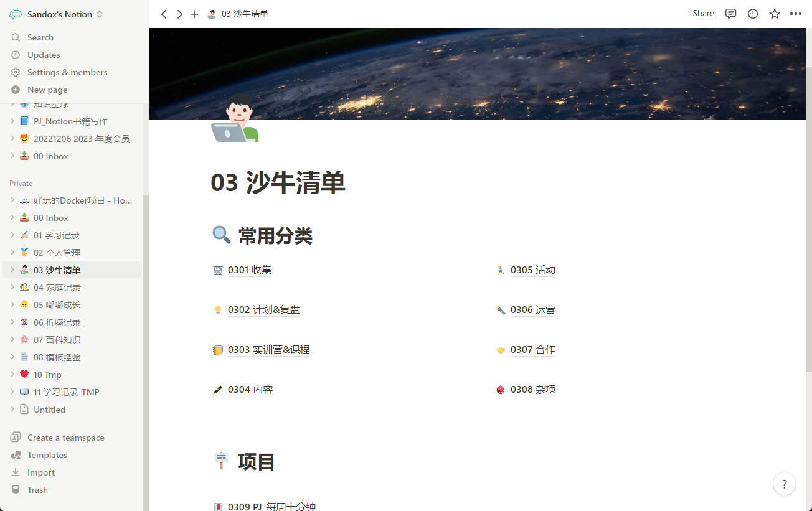Expand the Untitled page toggle
This screenshot has width=812, height=511.
(12, 410)
